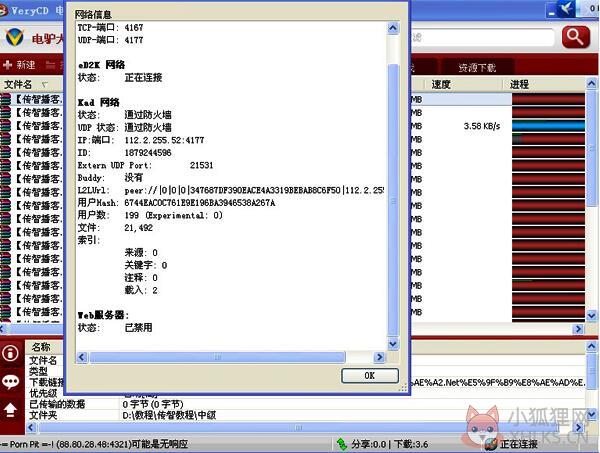Viewport: 600px width, 453px height.
Task: Select the 已传输的数据 row in details
Action: [306, 404]
